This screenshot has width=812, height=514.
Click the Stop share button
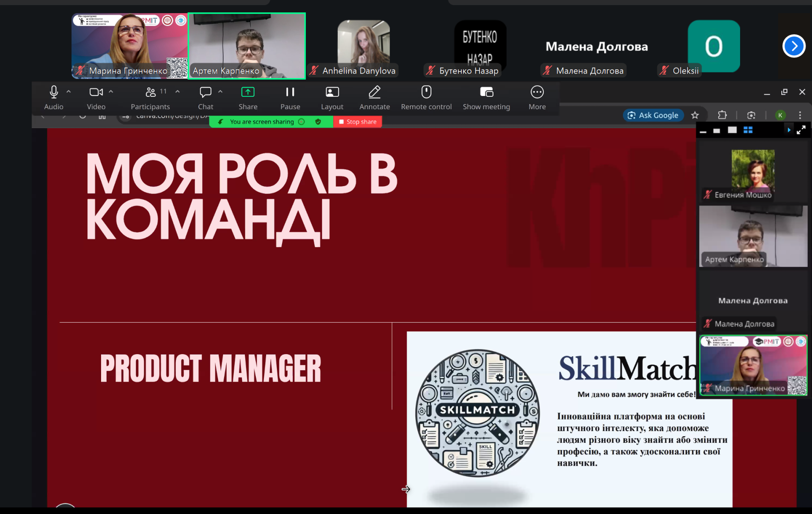point(357,122)
